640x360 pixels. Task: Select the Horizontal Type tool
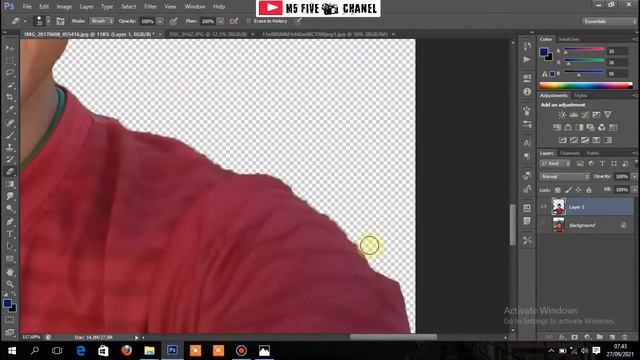click(x=10, y=234)
